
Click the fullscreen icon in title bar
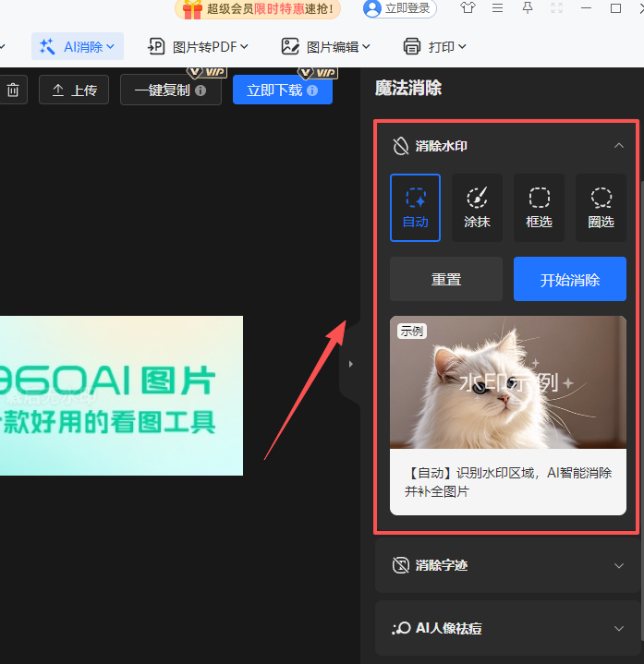coord(556,8)
